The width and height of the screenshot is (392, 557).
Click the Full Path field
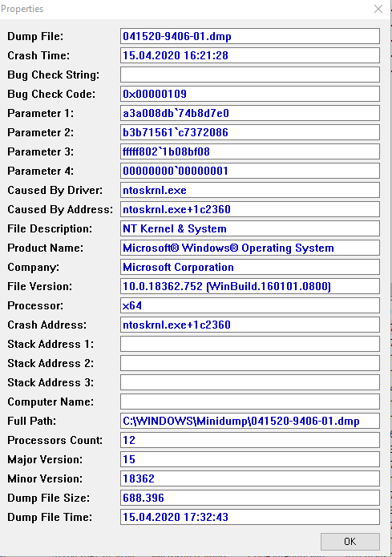(250, 421)
